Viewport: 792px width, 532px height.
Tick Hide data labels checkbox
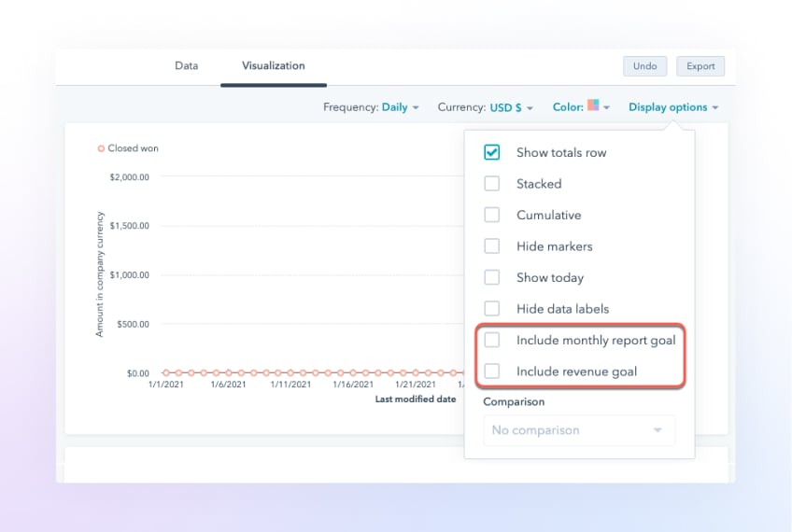click(x=492, y=309)
